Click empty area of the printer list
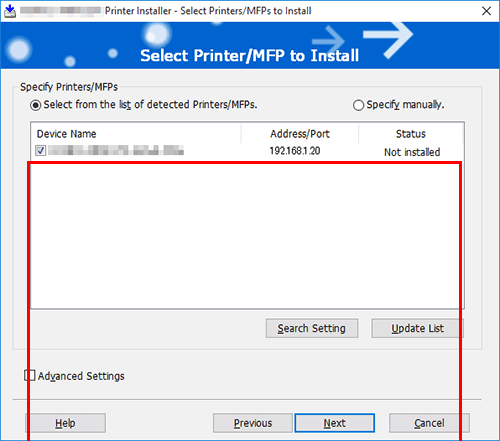The height and width of the screenshot is (441, 500). (247, 233)
